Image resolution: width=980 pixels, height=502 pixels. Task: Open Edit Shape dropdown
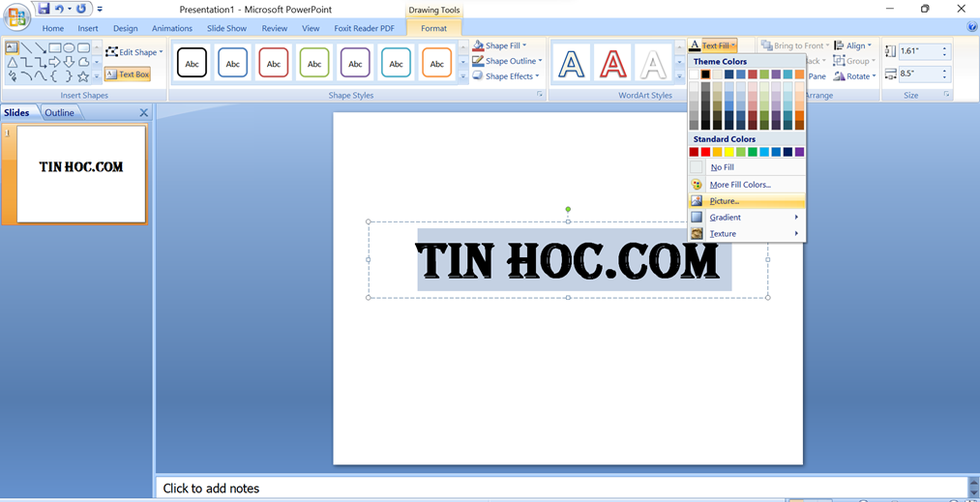pos(134,52)
